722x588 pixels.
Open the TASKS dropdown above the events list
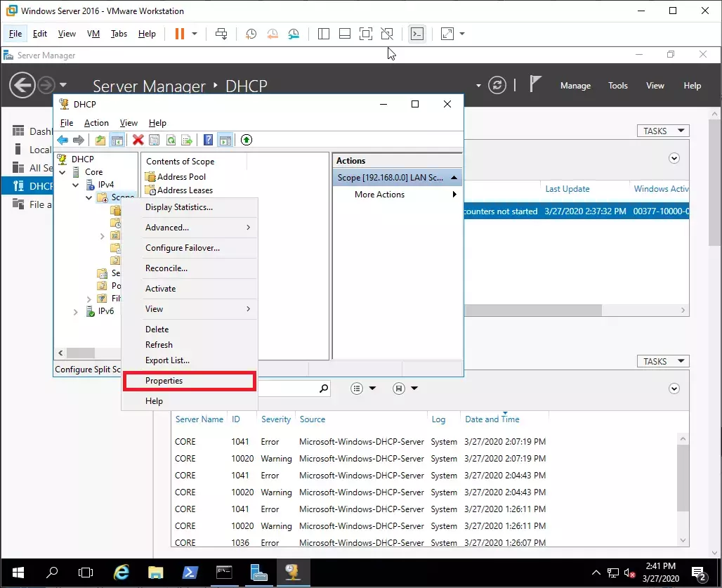663,361
